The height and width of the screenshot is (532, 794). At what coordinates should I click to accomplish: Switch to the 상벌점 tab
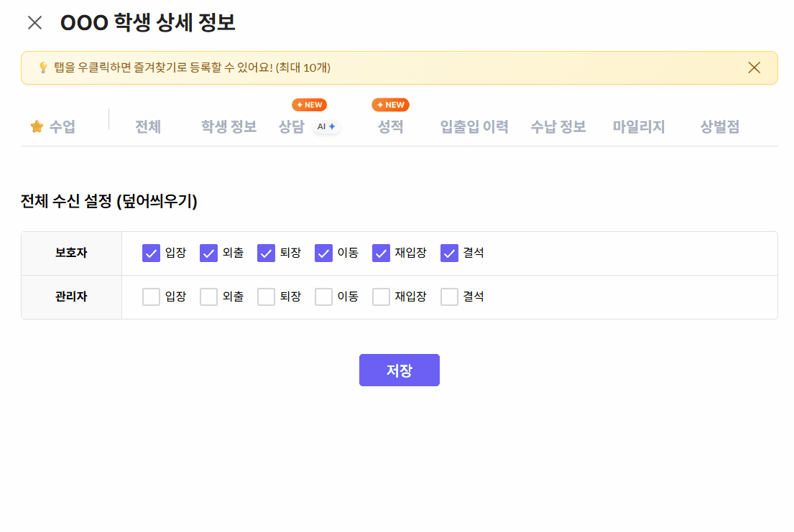point(719,127)
